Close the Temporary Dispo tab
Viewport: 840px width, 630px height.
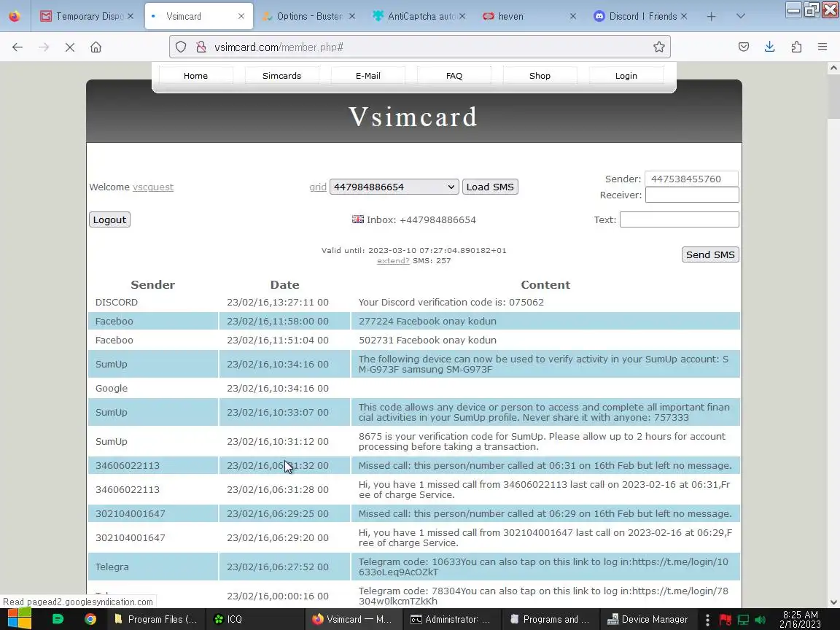131,17
